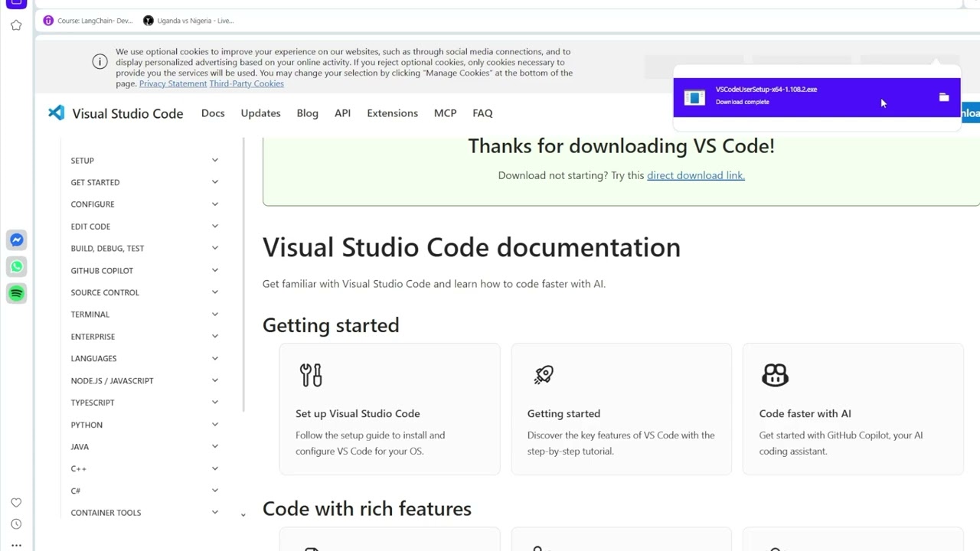Expand the GET STARTED section chevron
980x551 pixels.
(215, 182)
